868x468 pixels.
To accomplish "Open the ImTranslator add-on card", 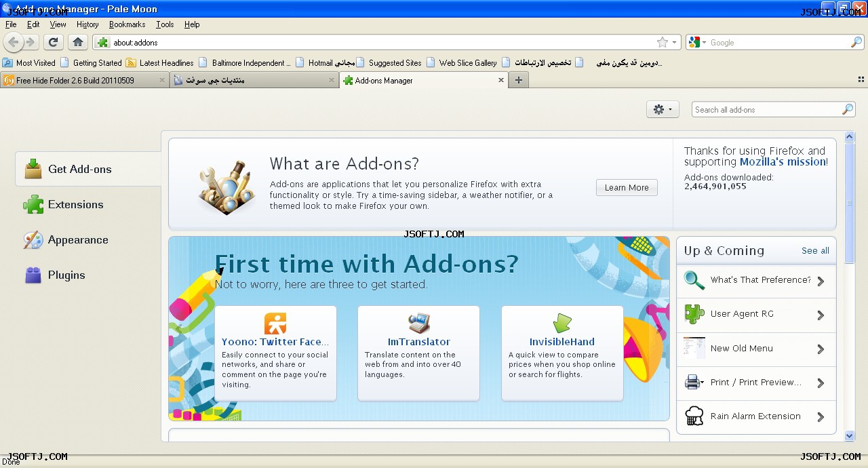I will (418, 353).
